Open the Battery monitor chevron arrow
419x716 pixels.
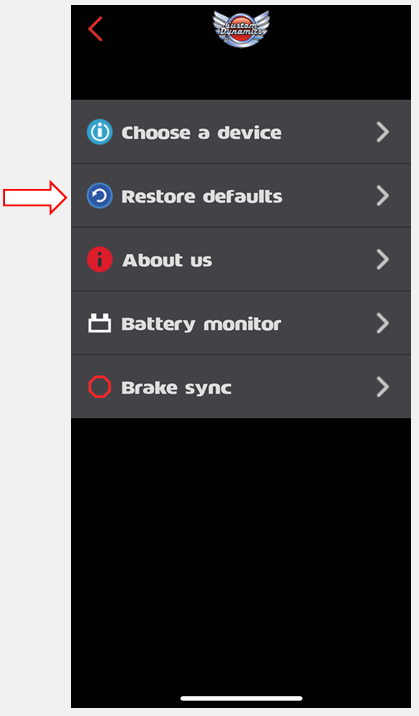(382, 323)
